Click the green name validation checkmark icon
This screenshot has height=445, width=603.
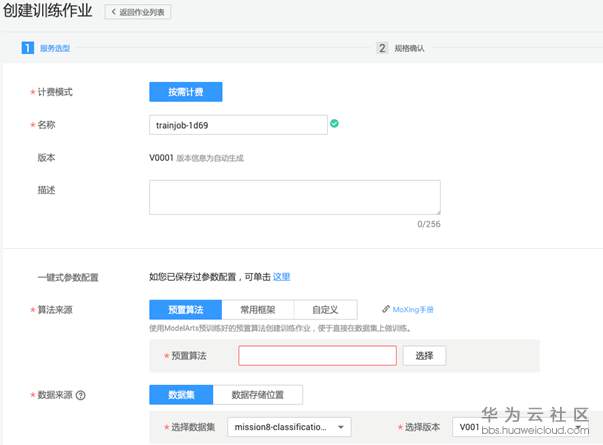click(335, 123)
